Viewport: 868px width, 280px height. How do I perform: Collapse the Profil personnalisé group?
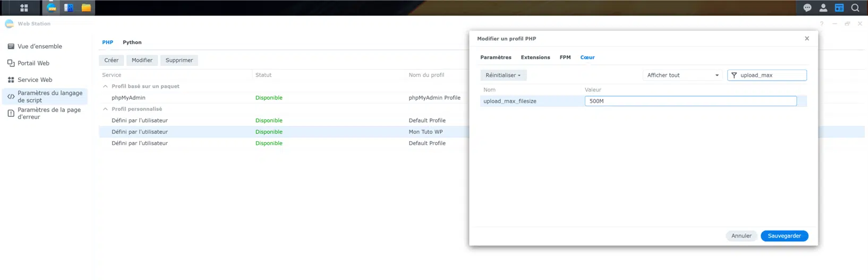(x=105, y=109)
